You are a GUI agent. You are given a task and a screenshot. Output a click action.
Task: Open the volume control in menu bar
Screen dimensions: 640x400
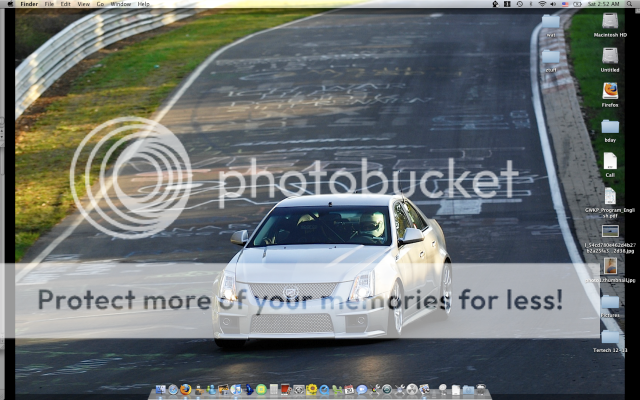553,4
